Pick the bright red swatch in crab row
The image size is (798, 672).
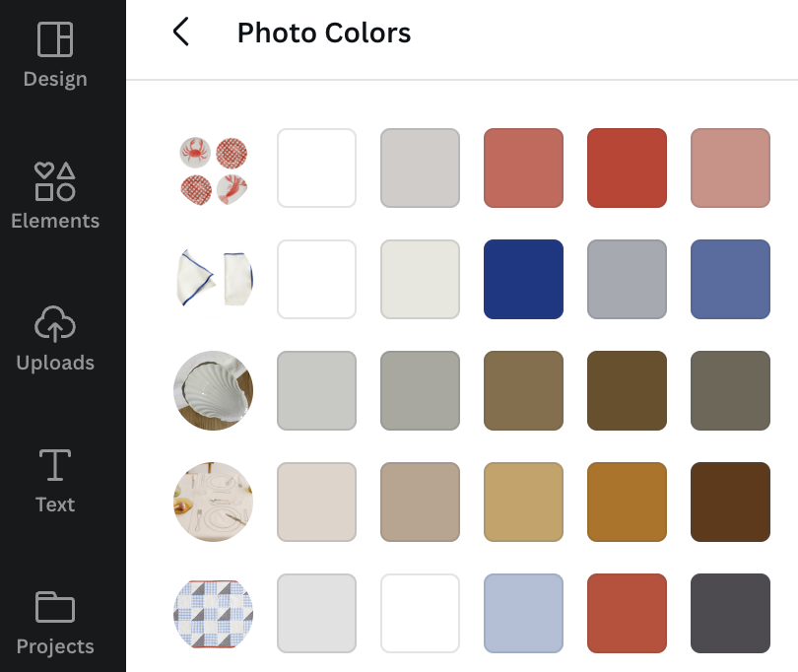coord(627,168)
